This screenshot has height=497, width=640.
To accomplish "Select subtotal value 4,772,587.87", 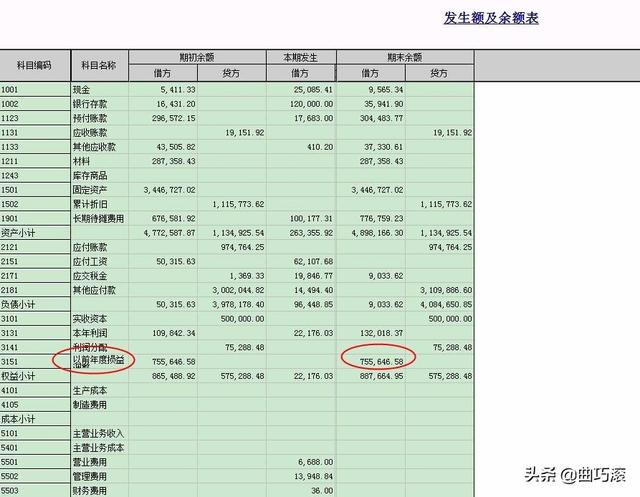I will click(x=169, y=233).
